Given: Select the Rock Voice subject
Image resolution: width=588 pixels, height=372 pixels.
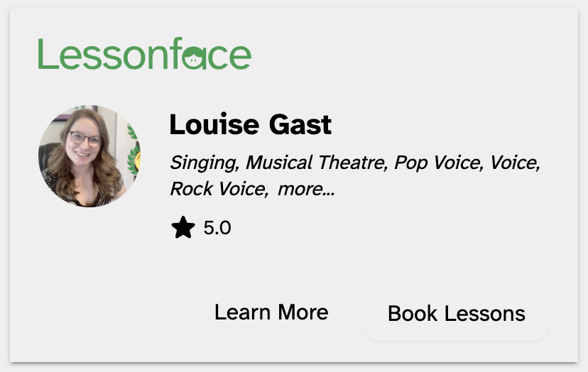Looking at the screenshot, I should (217, 190).
